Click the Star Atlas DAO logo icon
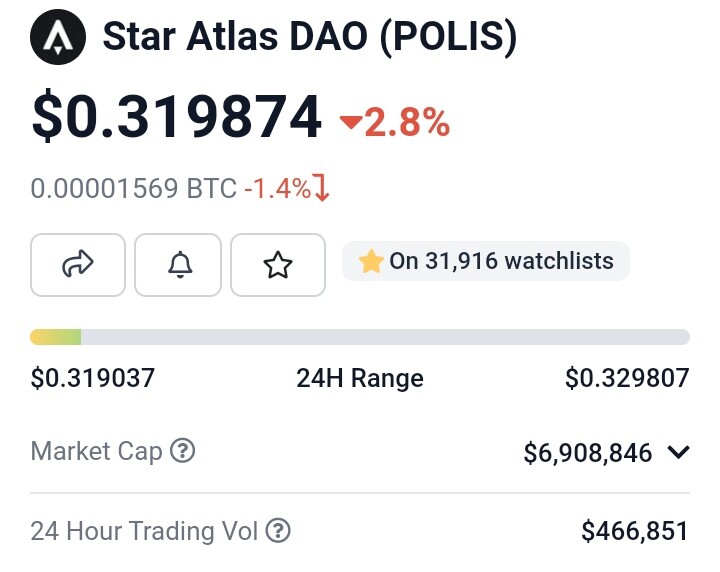This screenshot has height=572, width=720. [58, 37]
